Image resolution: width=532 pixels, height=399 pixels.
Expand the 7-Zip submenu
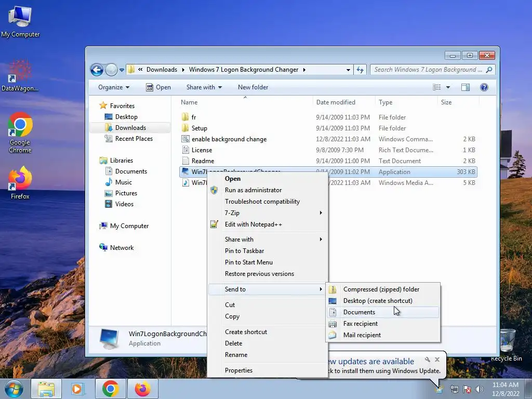[268, 212]
